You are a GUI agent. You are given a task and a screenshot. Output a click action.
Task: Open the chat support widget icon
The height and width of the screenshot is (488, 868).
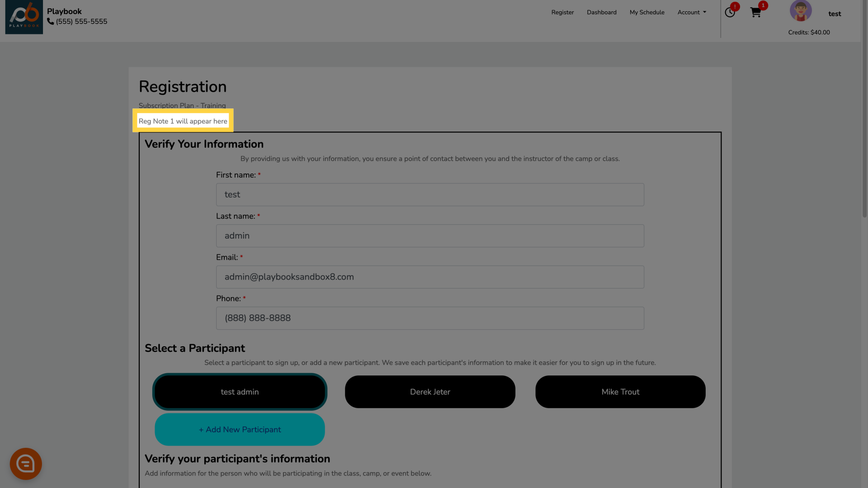point(26,464)
